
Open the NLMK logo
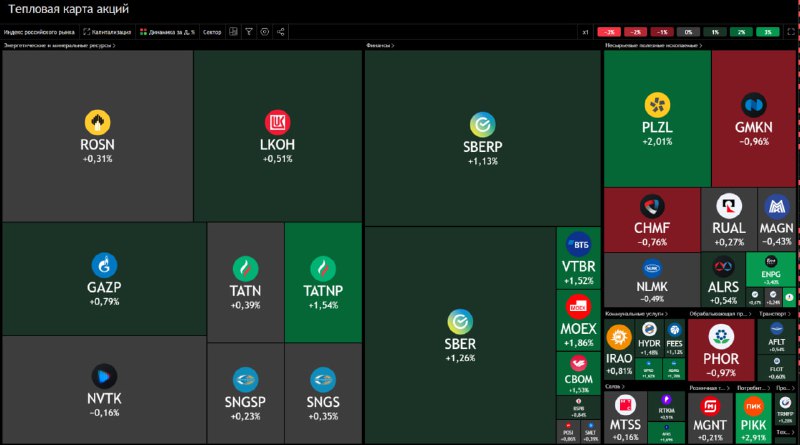652,268
